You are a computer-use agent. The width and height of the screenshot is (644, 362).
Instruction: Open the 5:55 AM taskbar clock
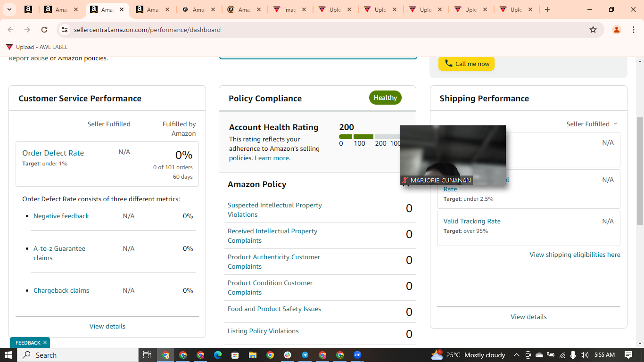pos(605,355)
